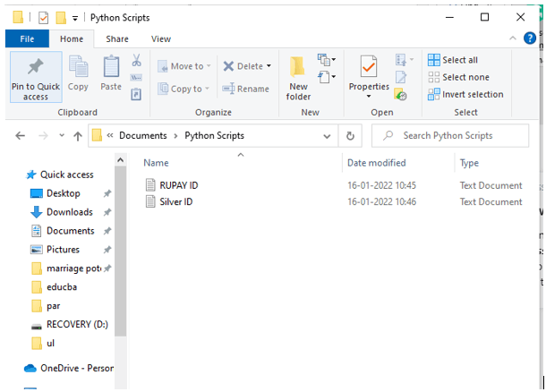This screenshot has width=546, height=392.
Task: Open RECOVERY (D:) drive
Action: tap(69, 325)
